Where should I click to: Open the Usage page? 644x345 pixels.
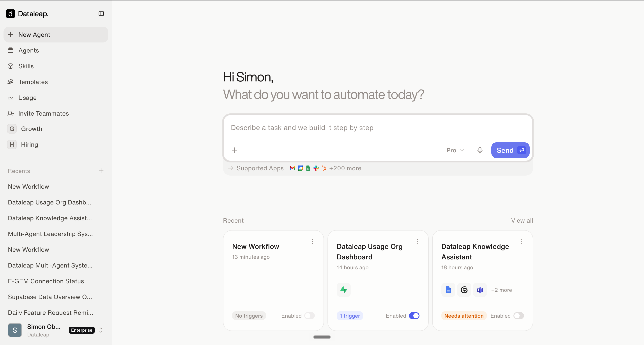pyautogui.click(x=56, y=97)
